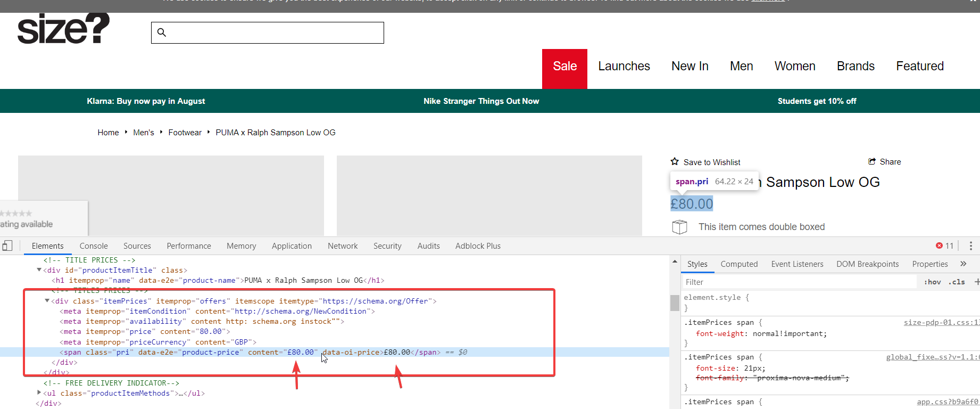The width and height of the screenshot is (980, 409).
Task: Select the Styles pane tab
Action: 697,264
